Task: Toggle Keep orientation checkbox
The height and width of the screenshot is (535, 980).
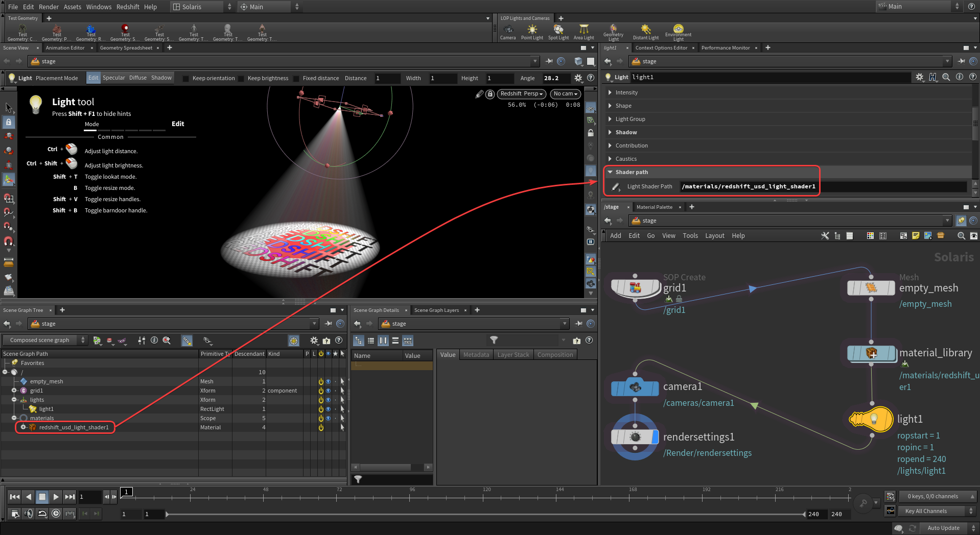Action: [x=186, y=79]
